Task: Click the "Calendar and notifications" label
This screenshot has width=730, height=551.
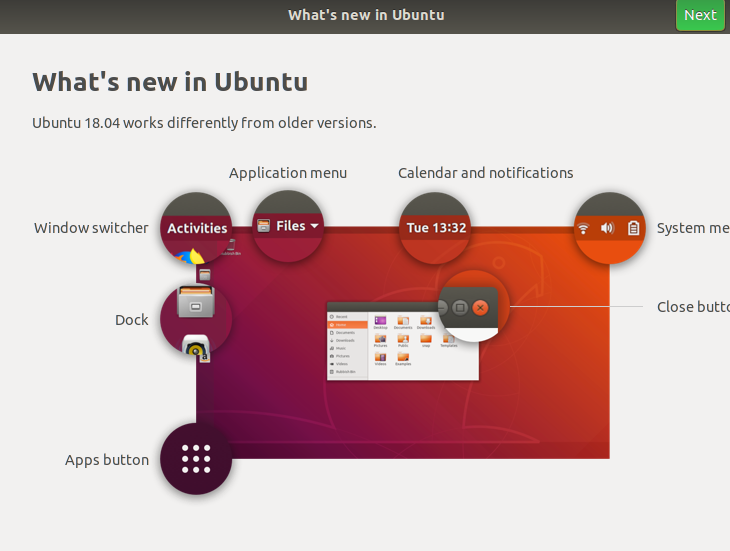Action: 486,173
